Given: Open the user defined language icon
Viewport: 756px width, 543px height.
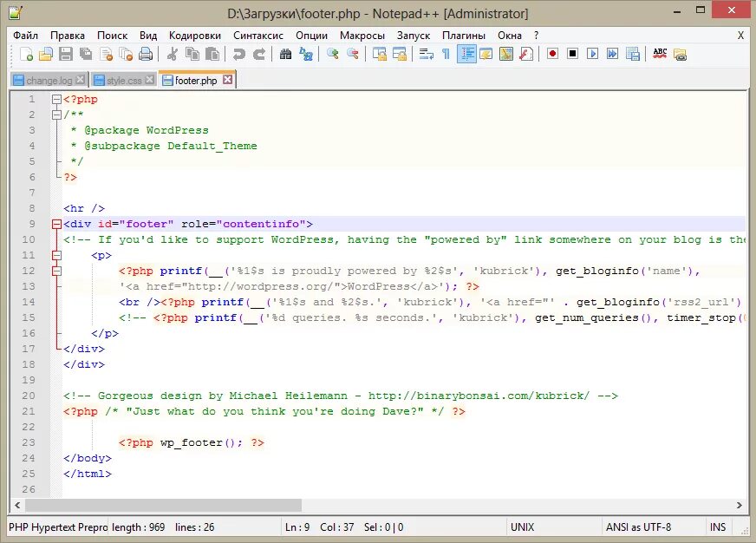Looking at the screenshot, I should click(x=486, y=54).
